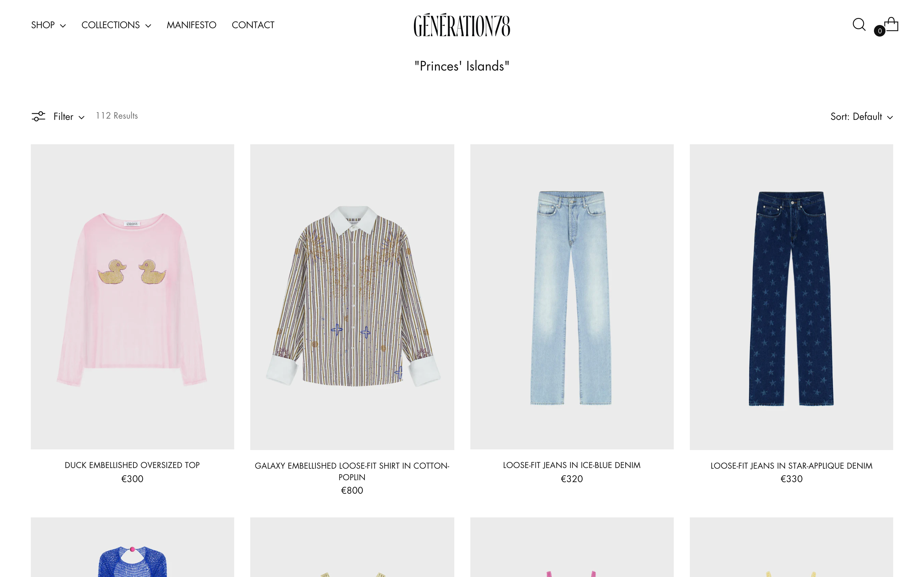This screenshot has width=924, height=577.
Task: Select the ice-blue jeans product image
Action: point(572,297)
